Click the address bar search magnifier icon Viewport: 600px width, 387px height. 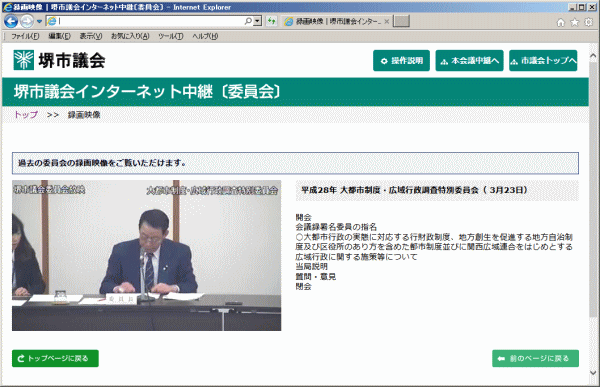pos(248,21)
